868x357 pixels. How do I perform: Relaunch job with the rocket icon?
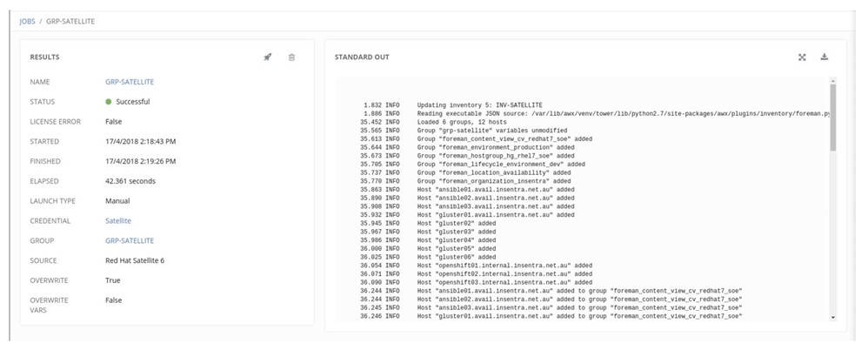coord(267,57)
